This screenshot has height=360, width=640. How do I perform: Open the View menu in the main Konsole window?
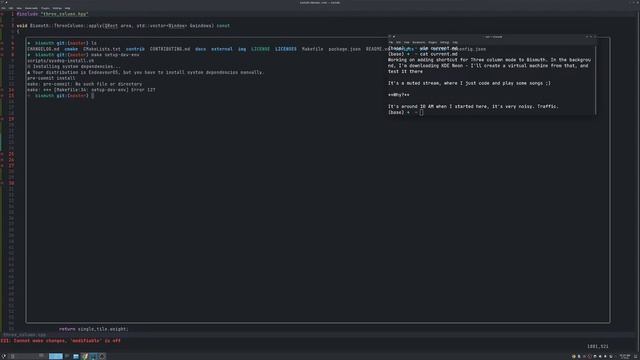tap(19, 8)
